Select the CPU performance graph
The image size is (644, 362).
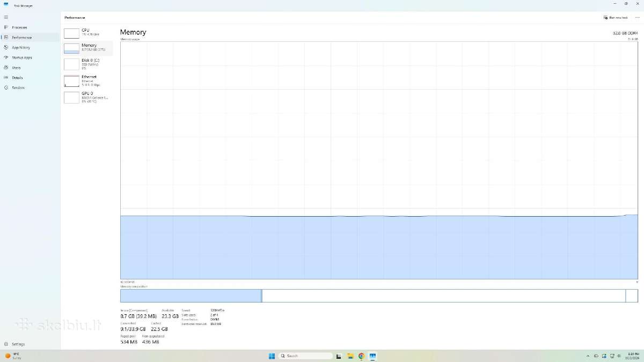pyautogui.click(x=88, y=33)
